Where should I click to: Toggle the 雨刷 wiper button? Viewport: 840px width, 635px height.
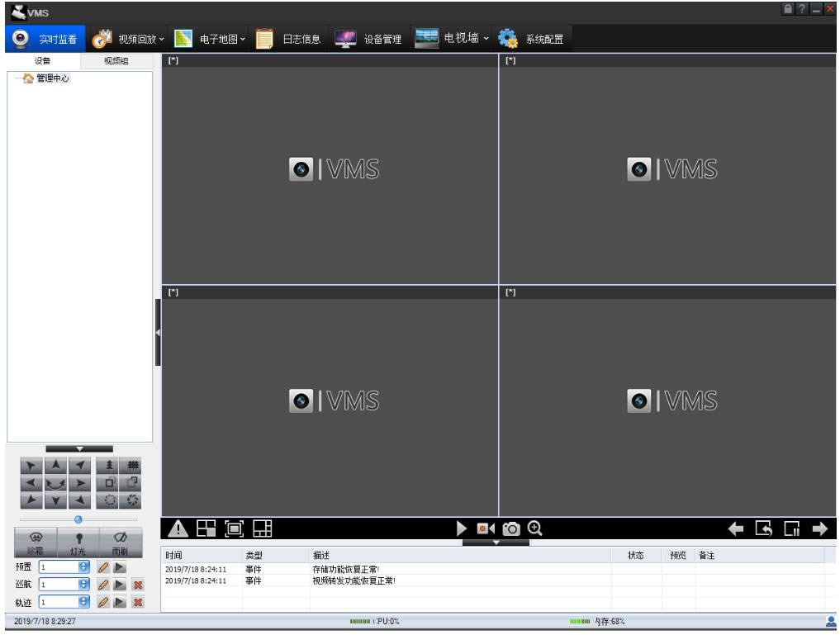[x=121, y=541]
